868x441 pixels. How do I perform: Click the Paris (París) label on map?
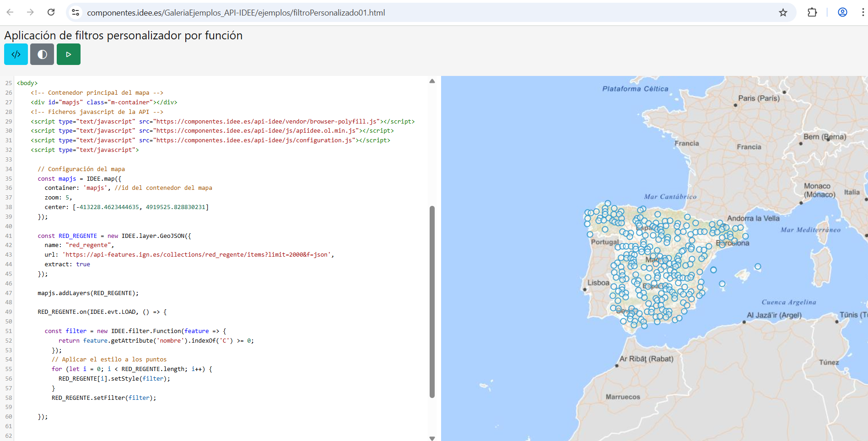(759, 98)
